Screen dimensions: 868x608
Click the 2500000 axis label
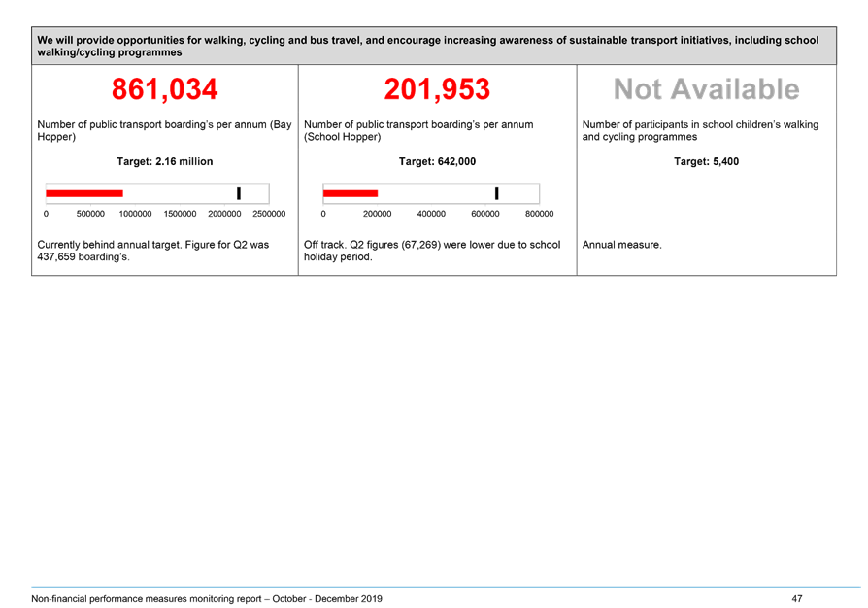pos(269,214)
